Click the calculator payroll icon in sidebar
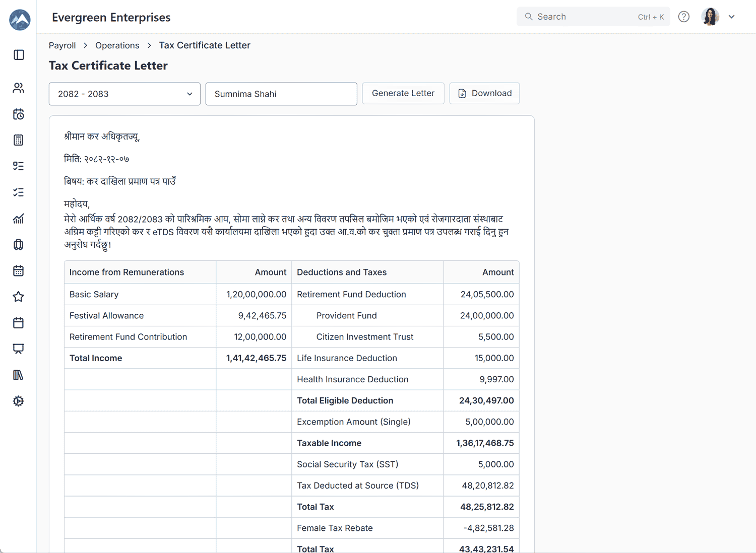Screen dimensions: 756x553 click(19, 141)
